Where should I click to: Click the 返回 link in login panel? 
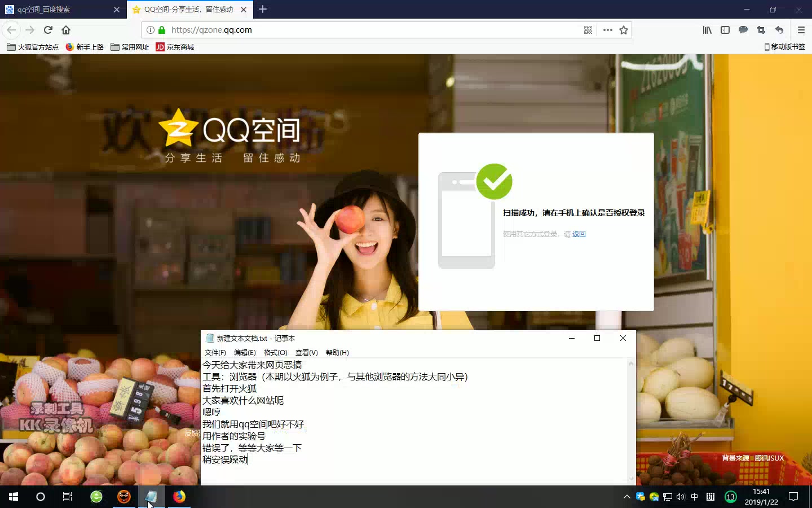click(x=579, y=234)
